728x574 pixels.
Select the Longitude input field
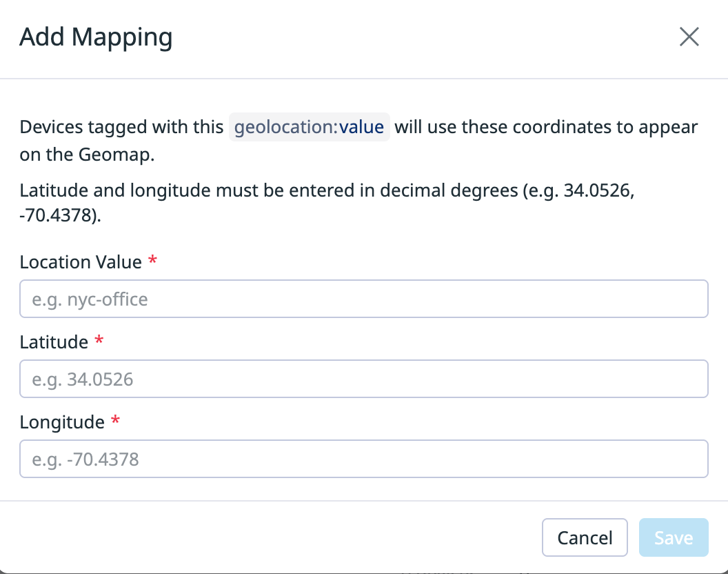(x=363, y=459)
